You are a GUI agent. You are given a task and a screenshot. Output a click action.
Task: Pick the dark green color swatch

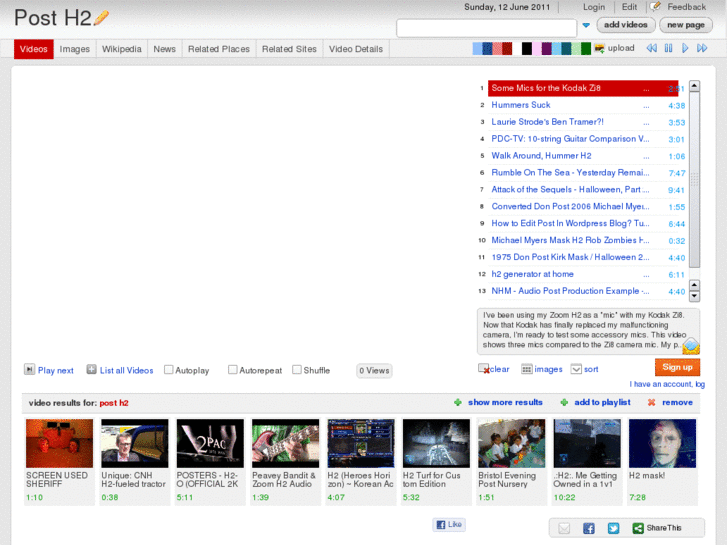[x=586, y=48]
